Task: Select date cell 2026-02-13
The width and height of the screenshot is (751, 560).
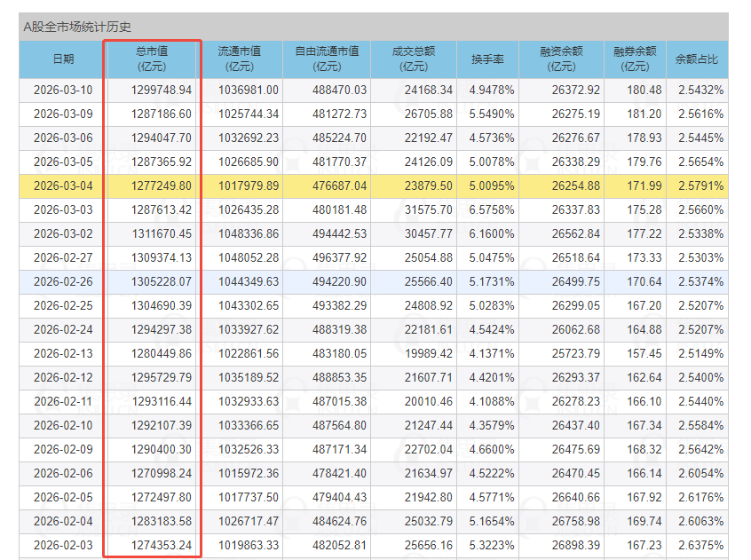Action: (63, 353)
